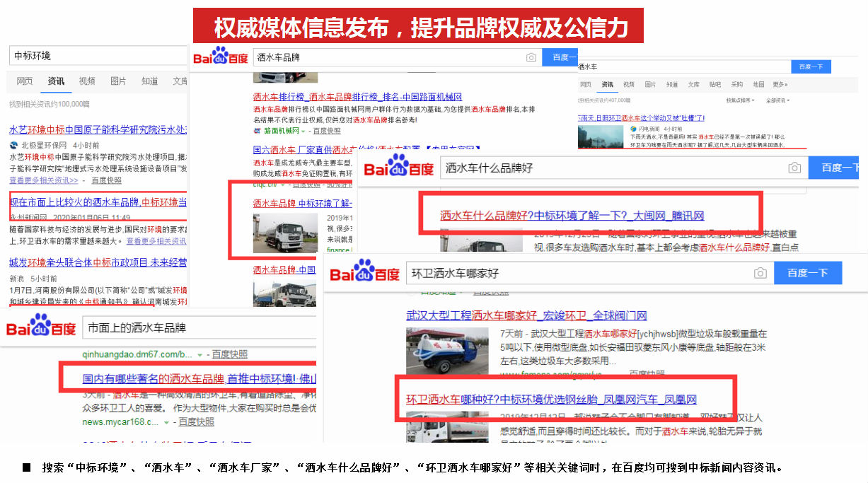Switch to 贴吧 tab in the 洒水车 results

coord(715,85)
